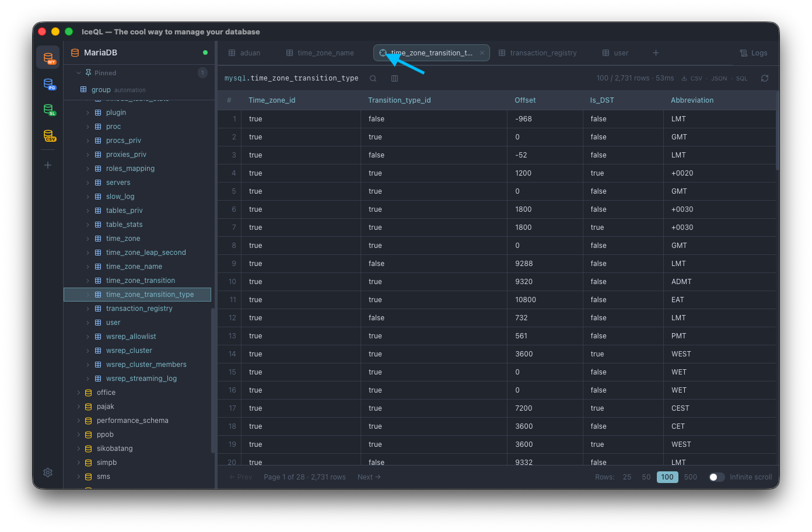The width and height of the screenshot is (812, 532).
Task: Click the database icon beside pajak
Action: click(89, 407)
